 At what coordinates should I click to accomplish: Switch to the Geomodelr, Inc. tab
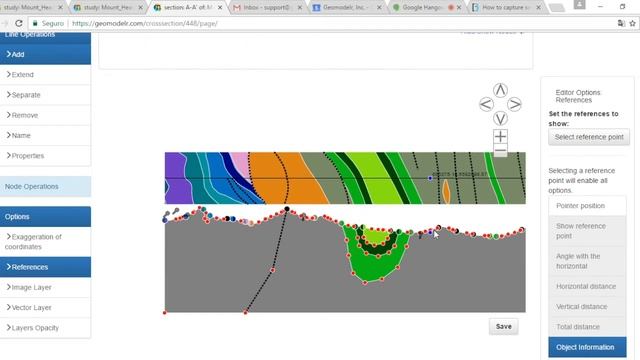347,7
